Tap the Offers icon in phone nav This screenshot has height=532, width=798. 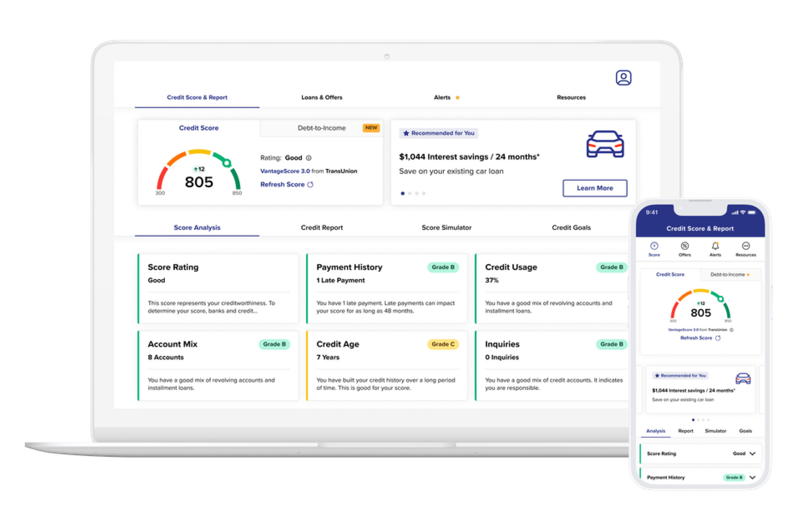click(685, 246)
